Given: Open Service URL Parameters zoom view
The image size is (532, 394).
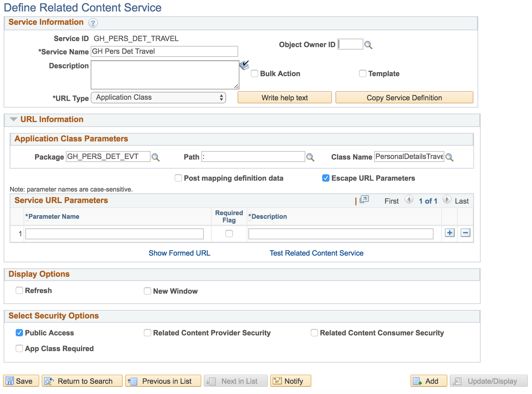Looking at the screenshot, I should (364, 199).
